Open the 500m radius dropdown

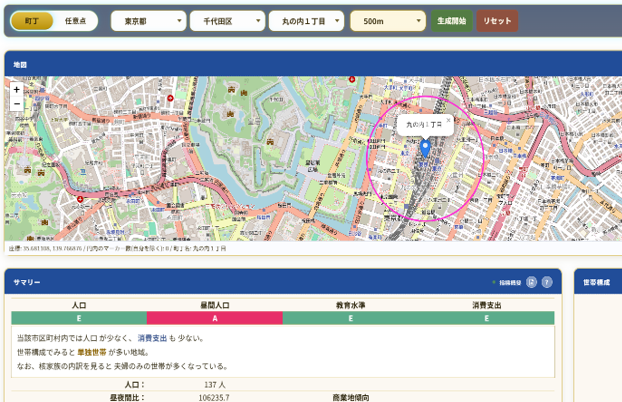click(388, 21)
